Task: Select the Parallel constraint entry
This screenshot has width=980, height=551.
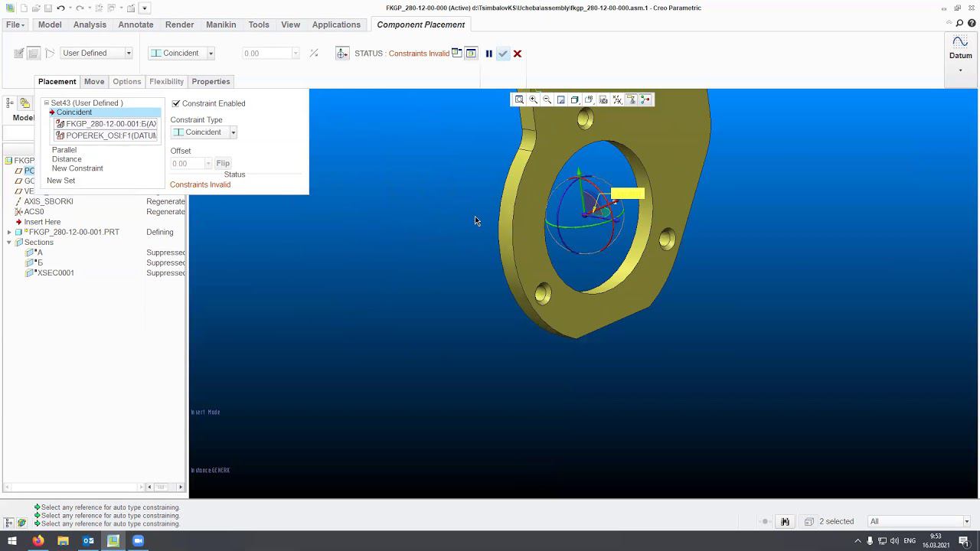Action: point(64,150)
